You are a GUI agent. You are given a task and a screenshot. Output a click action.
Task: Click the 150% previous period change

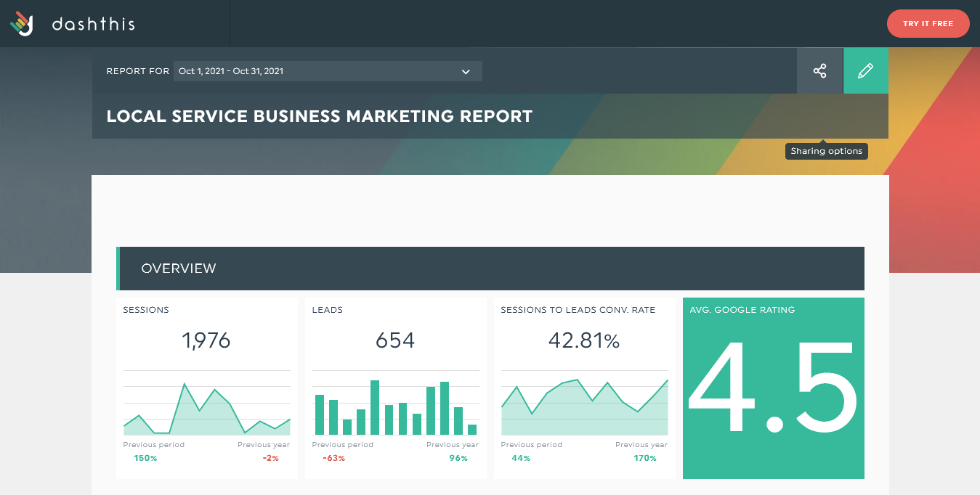click(145, 458)
